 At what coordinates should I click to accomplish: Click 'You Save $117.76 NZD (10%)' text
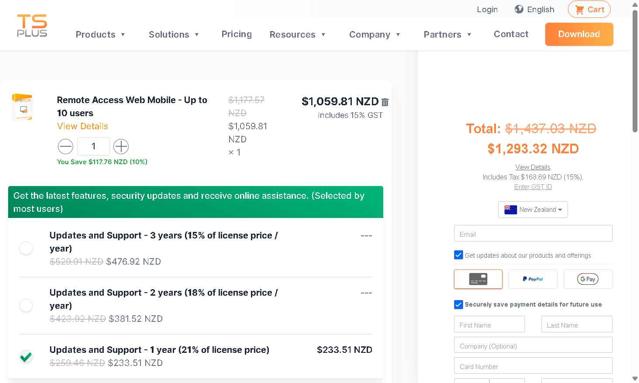(x=102, y=162)
